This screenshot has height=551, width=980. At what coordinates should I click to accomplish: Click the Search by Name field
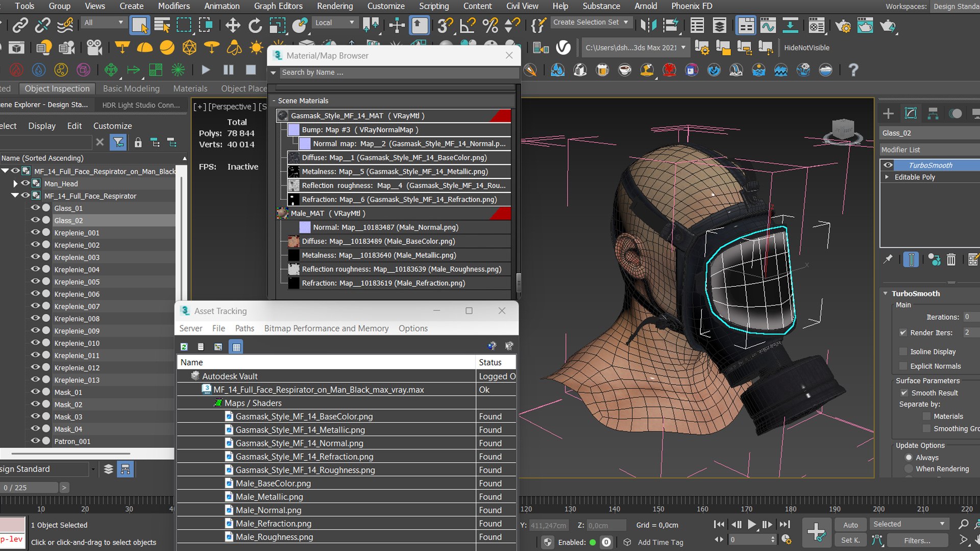coord(399,72)
